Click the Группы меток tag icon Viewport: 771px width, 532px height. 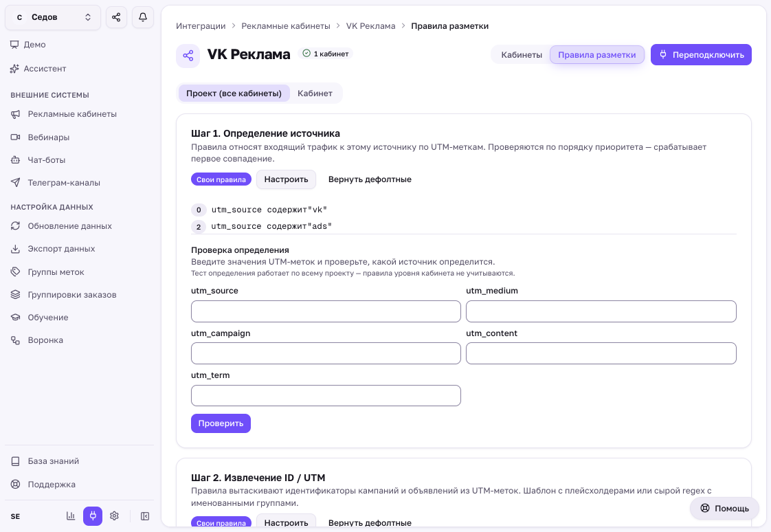point(15,272)
